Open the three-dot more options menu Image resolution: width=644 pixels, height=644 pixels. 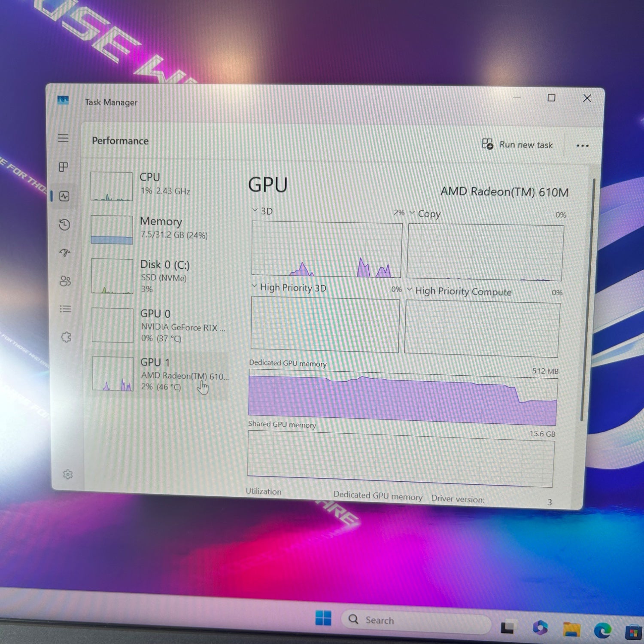[x=582, y=146]
